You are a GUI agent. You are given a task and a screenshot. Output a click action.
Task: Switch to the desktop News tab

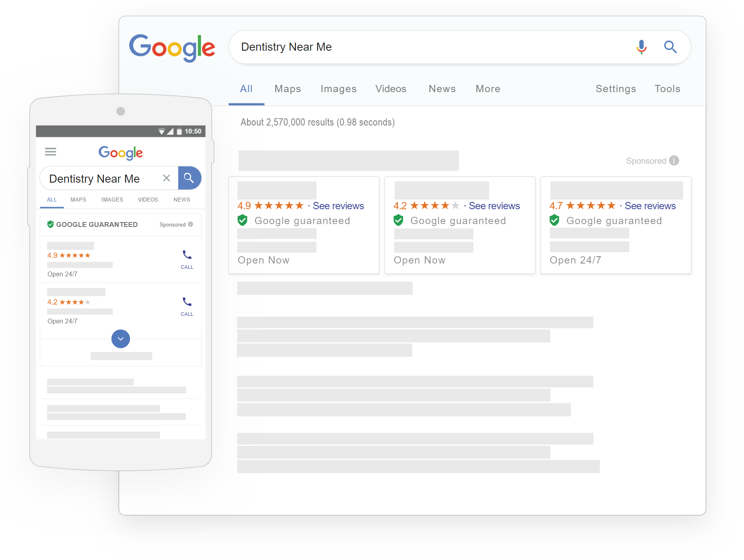[x=442, y=89]
